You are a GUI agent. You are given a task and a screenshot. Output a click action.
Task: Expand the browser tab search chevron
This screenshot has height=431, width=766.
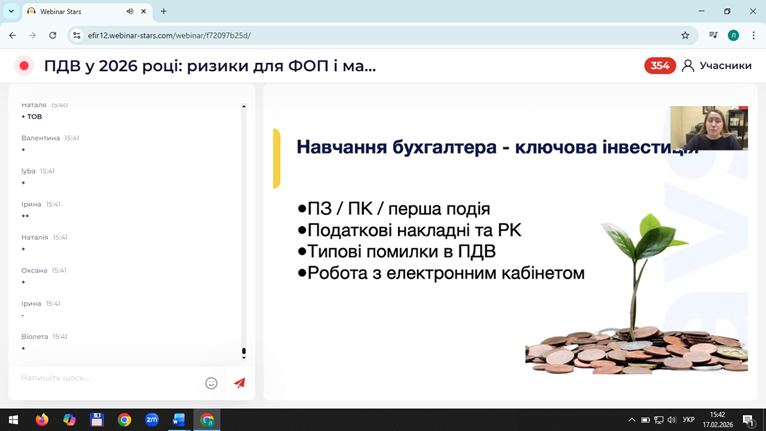[11, 12]
